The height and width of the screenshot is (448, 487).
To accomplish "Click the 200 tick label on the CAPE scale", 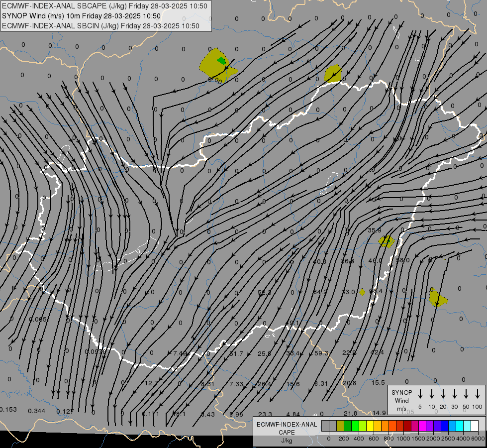I will 344,439.
